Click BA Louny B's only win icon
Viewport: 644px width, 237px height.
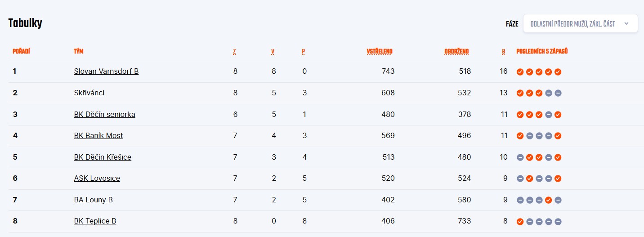(549, 200)
